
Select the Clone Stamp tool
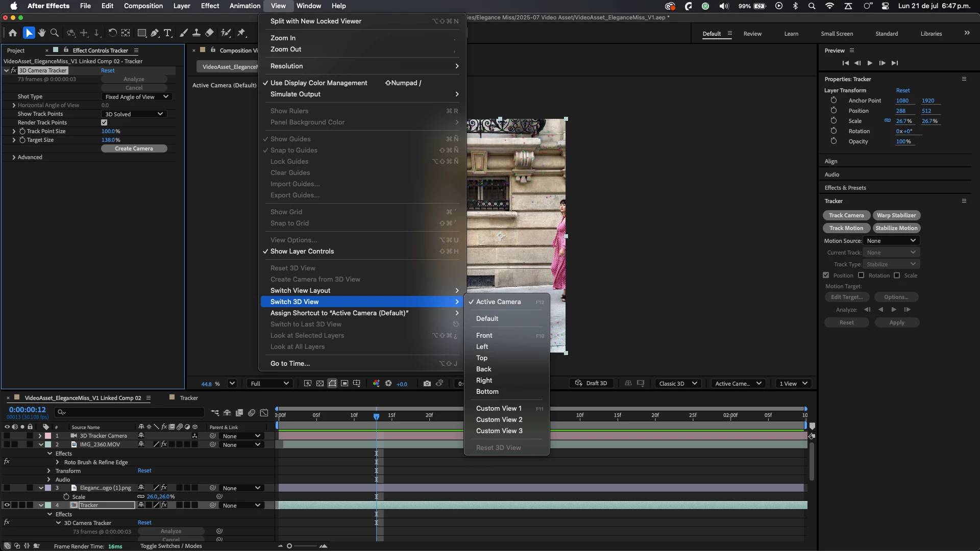click(196, 33)
